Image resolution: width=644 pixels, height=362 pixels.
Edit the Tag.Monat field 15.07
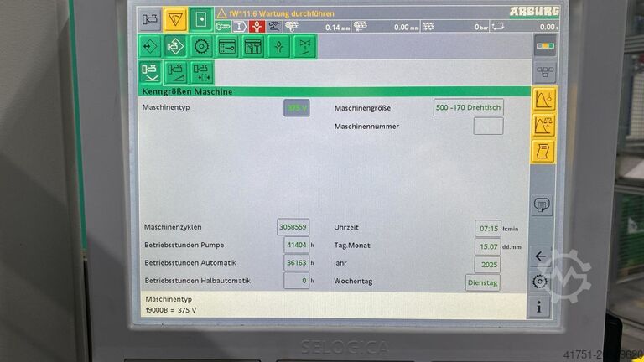488,246
